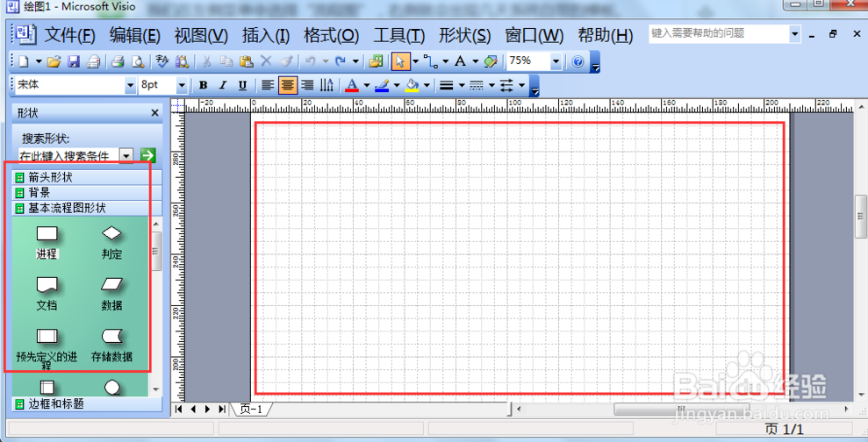This screenshot has height=442, width=868.
Task: Open the Format (格式) menu
Action: coord(332,36)
